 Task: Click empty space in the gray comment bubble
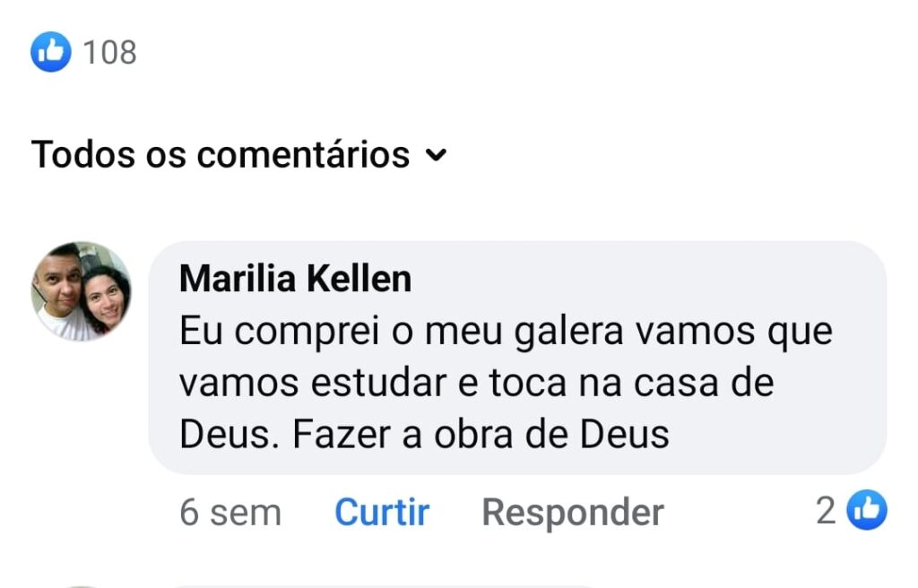pyautogui.click(x=789, y=430)
